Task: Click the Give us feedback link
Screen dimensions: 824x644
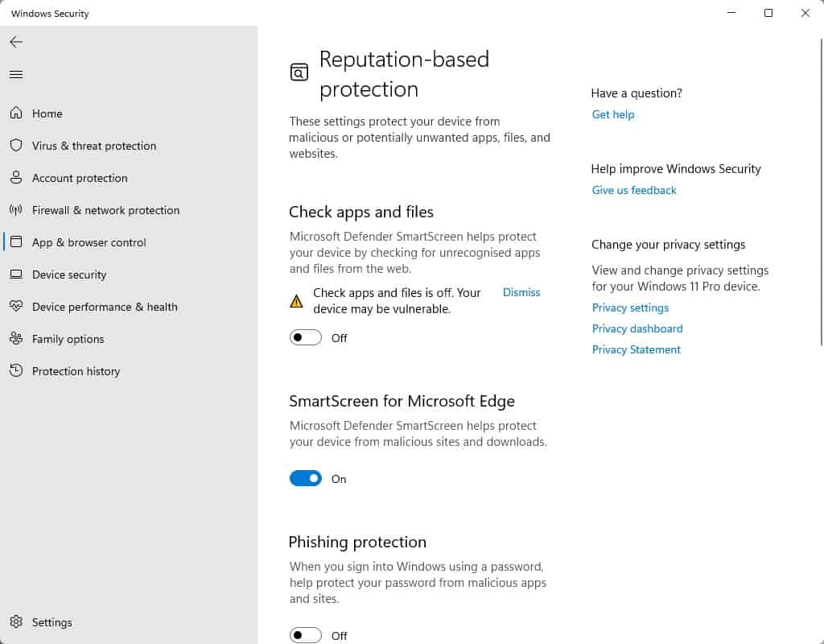Action: click(634, 190)
